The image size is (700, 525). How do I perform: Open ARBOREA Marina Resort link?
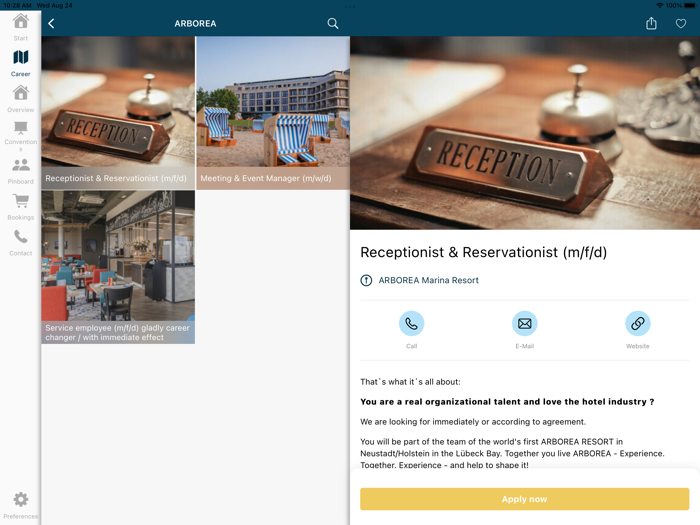point(429,280)
